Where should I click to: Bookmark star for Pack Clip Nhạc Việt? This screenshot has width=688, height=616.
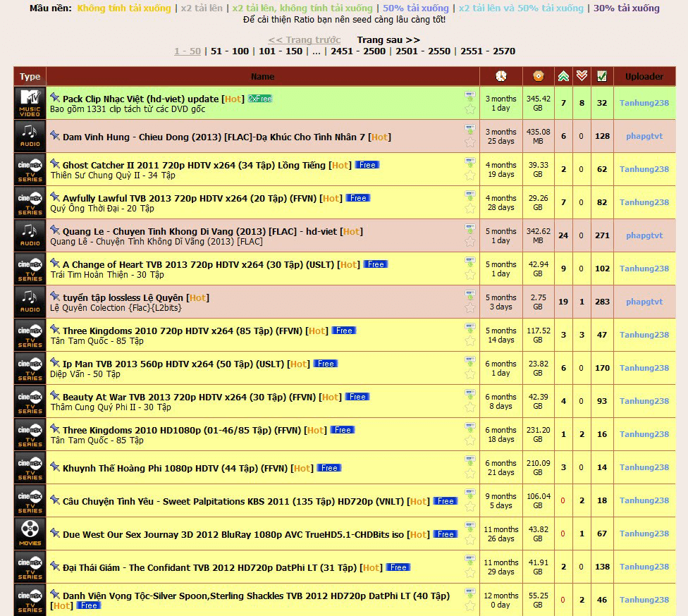click(470, 109)
